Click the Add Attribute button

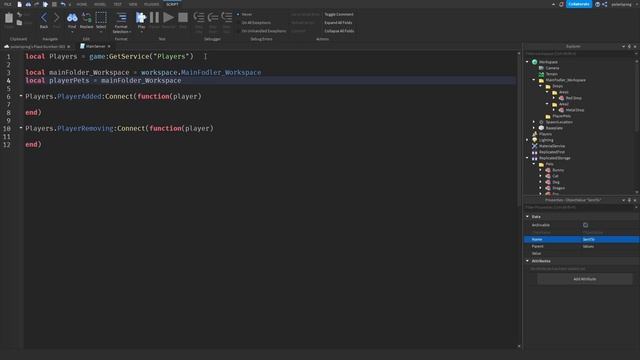tap(584, 279)
